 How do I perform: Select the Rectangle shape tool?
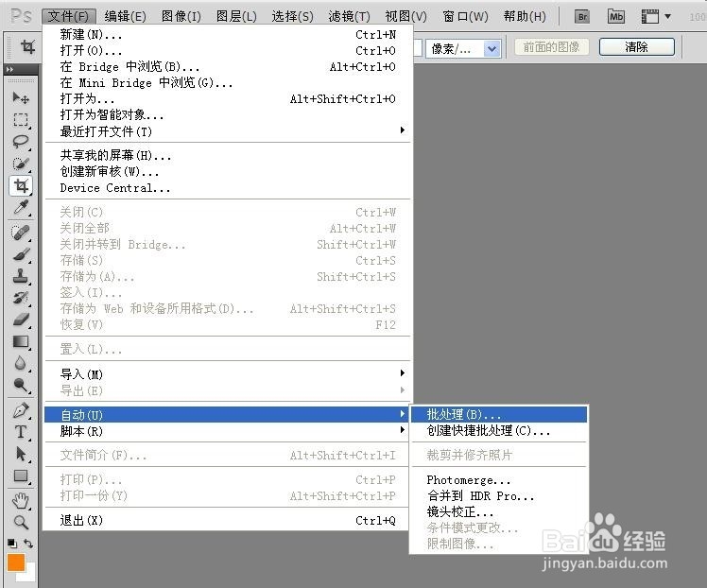tap(21, 476)
